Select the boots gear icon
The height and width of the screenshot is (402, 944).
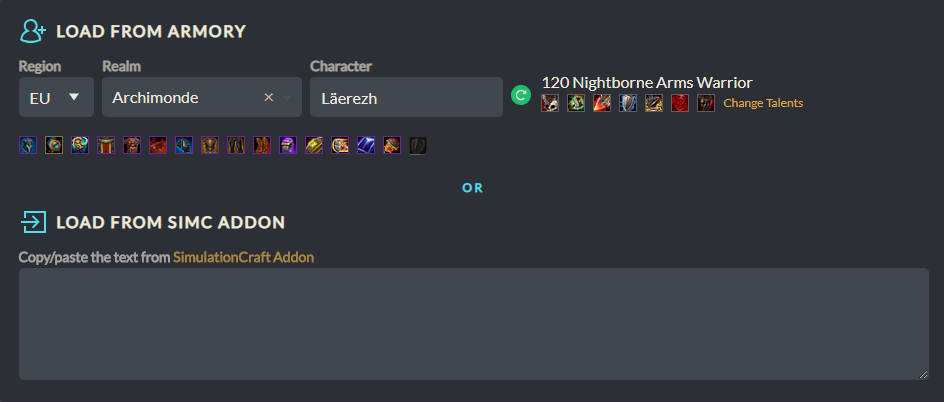click(262, 146)
